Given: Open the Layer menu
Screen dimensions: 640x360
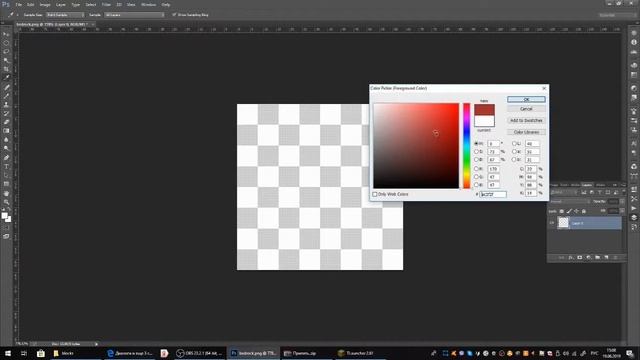Looking at the screenshot, I should 60,4.
